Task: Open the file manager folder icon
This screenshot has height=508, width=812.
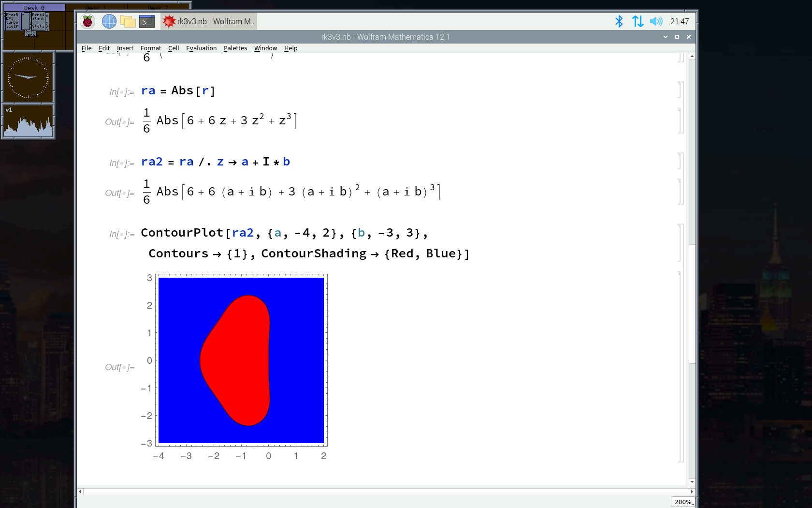Action: [128, 21]
